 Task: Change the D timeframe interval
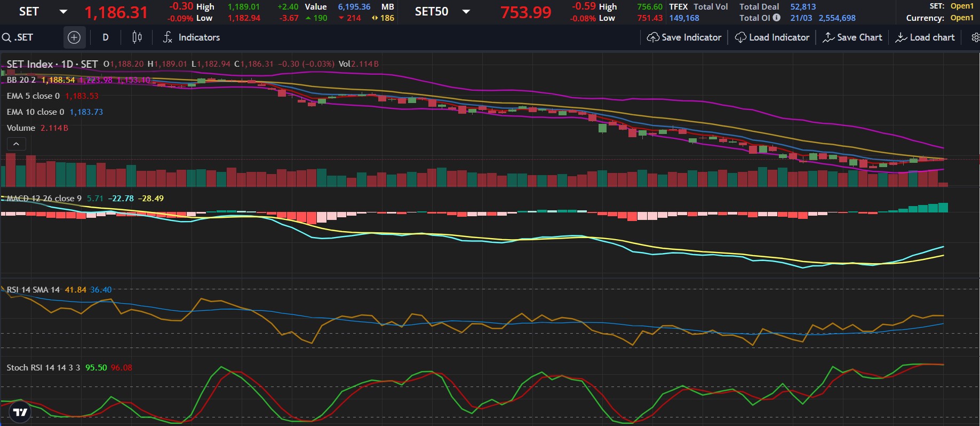(106, 37)
